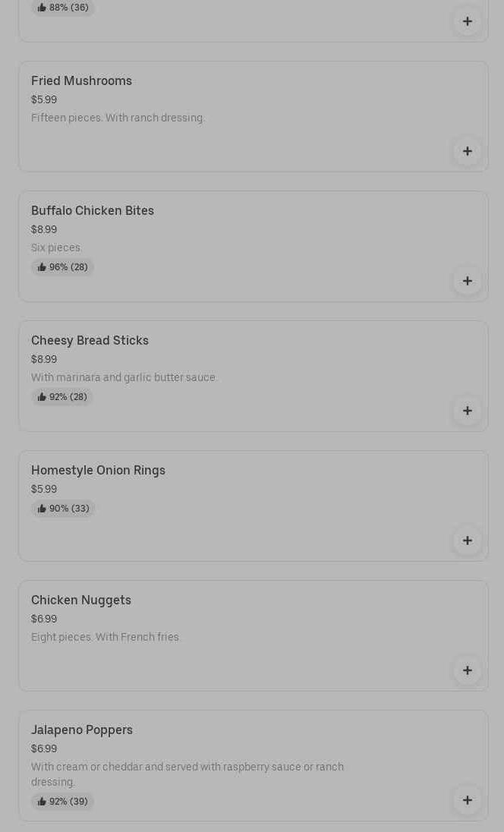The height and width of the screenshot is (832, 504).
Task: Click plus icon on the 88% rated item
Action: [467, 21]
